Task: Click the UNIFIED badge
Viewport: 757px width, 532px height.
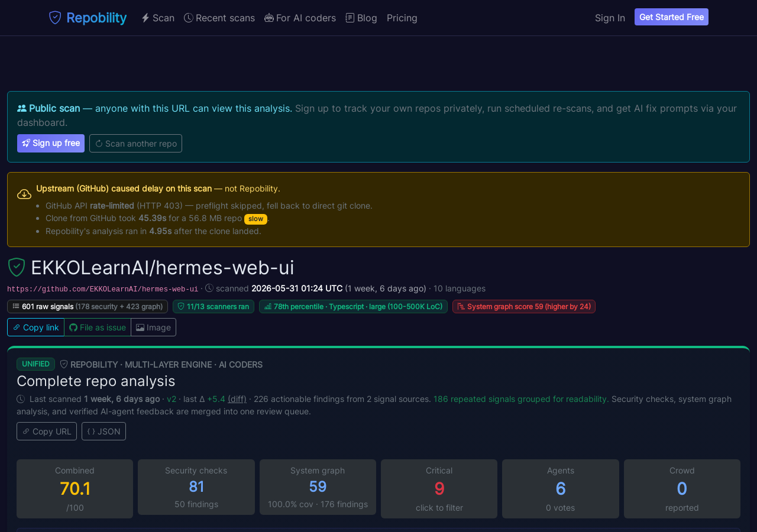Action: 35,364
